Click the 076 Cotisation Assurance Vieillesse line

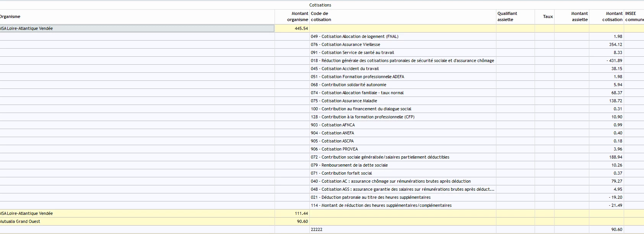[345, 44]
